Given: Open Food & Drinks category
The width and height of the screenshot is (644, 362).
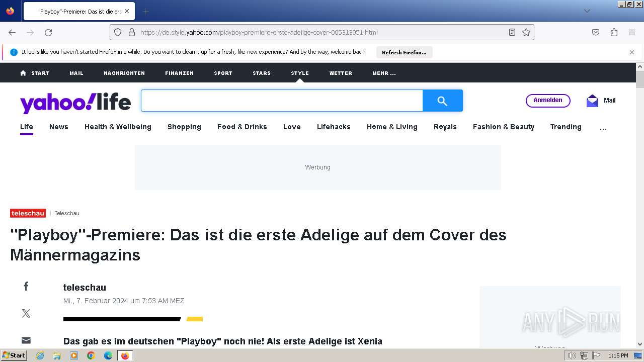Looking at the screenshot, I should pyautogui.click(x=242, y=127).
